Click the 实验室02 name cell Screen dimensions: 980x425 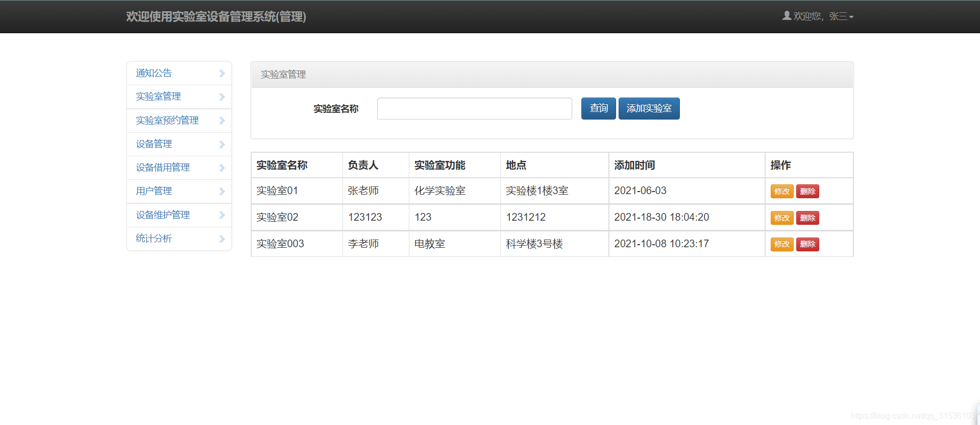coord(297,218)
